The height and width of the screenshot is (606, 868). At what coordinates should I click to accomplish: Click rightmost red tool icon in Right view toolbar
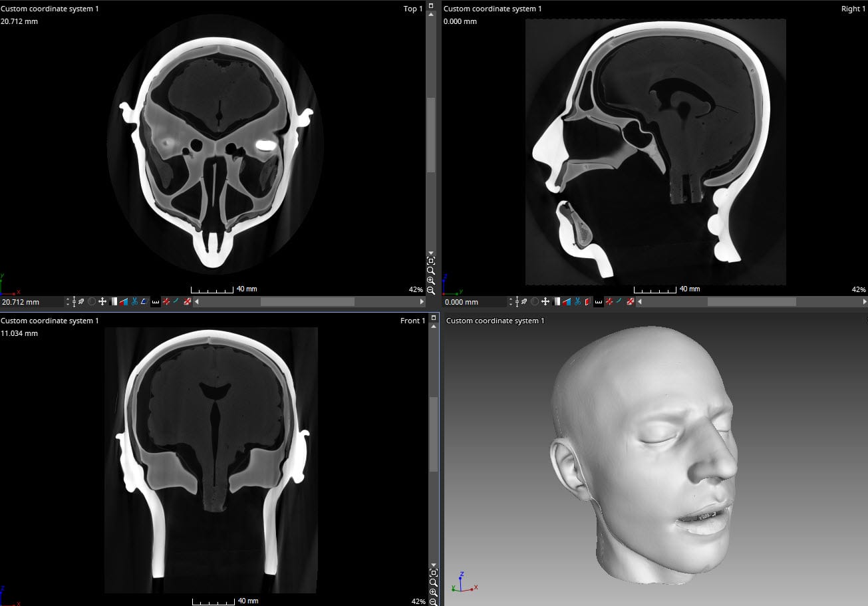pyautogui.click(x=630, y=301)
